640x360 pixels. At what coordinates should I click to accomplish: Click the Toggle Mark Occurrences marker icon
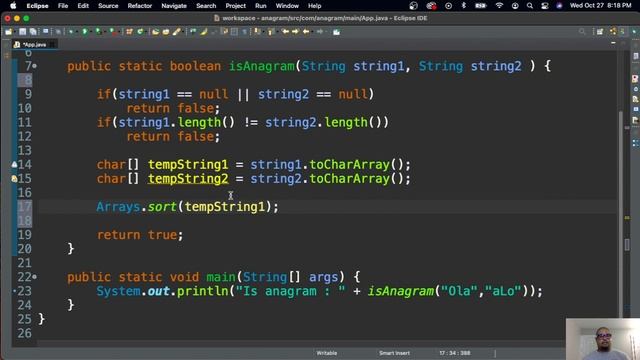(203, 31)
